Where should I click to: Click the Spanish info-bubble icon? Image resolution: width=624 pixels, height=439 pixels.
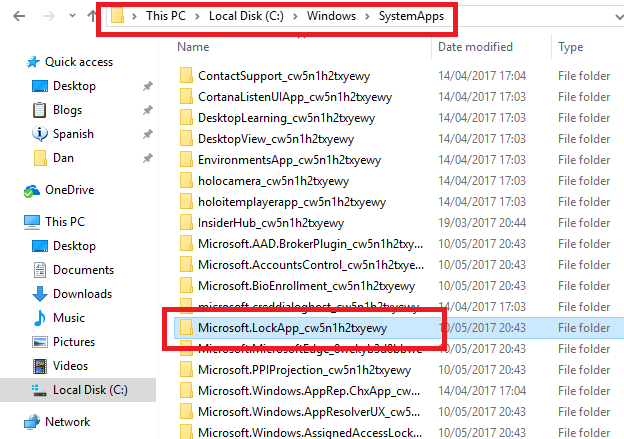(x=39, y=134)
